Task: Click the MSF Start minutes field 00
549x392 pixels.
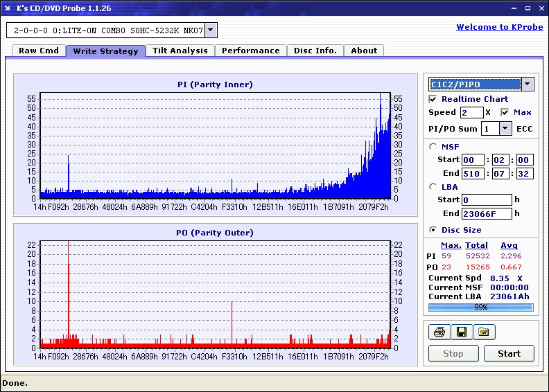Action: click(x=473, y=160)
